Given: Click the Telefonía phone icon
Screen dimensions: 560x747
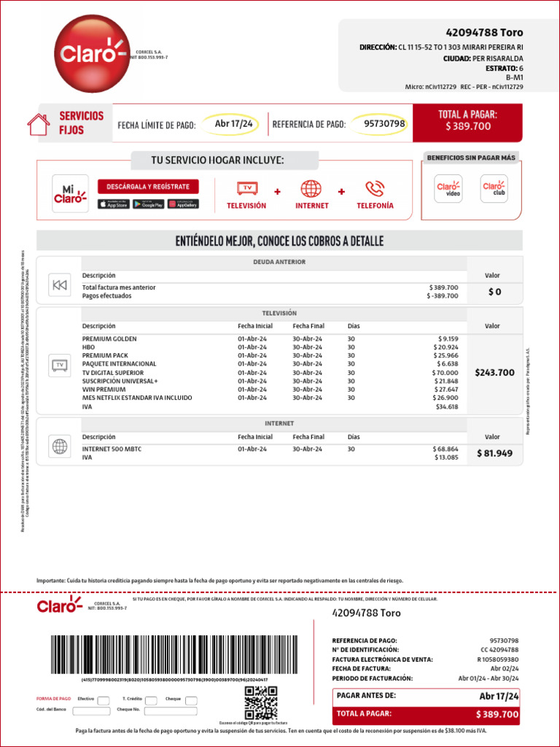Looking at the screenshot, I should (375, 189).
